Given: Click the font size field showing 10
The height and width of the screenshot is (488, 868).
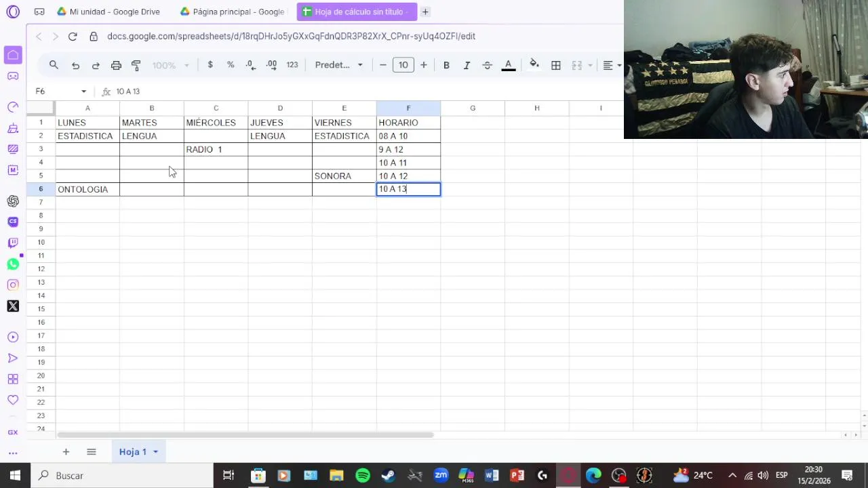Looking at the screenshot, I should (x=403, y=65).
